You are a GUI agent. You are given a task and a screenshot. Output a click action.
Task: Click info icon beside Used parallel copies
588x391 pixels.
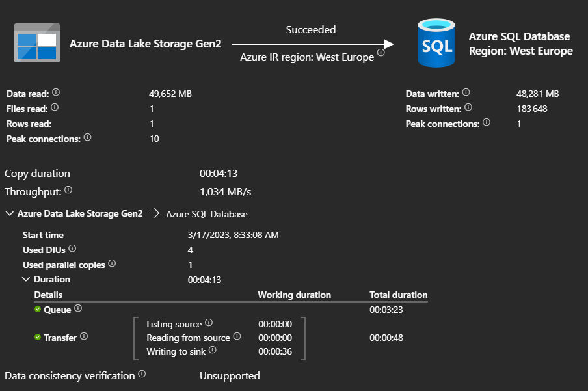[x=112, y=263]
